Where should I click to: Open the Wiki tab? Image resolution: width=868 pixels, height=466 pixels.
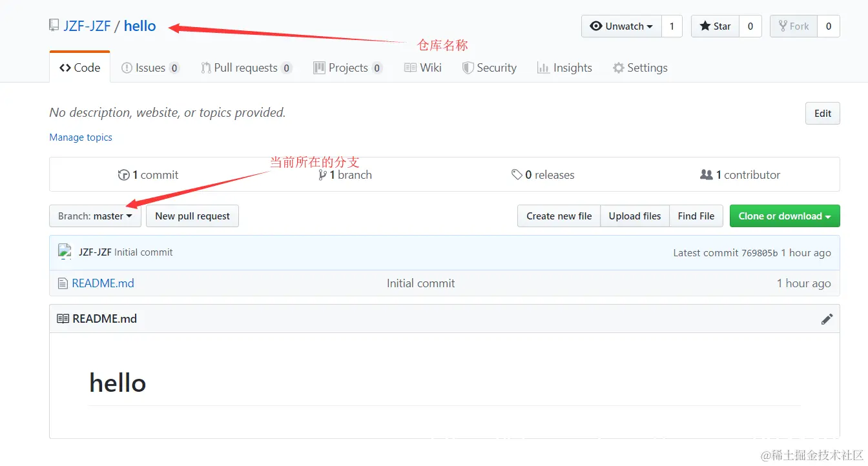423,68
